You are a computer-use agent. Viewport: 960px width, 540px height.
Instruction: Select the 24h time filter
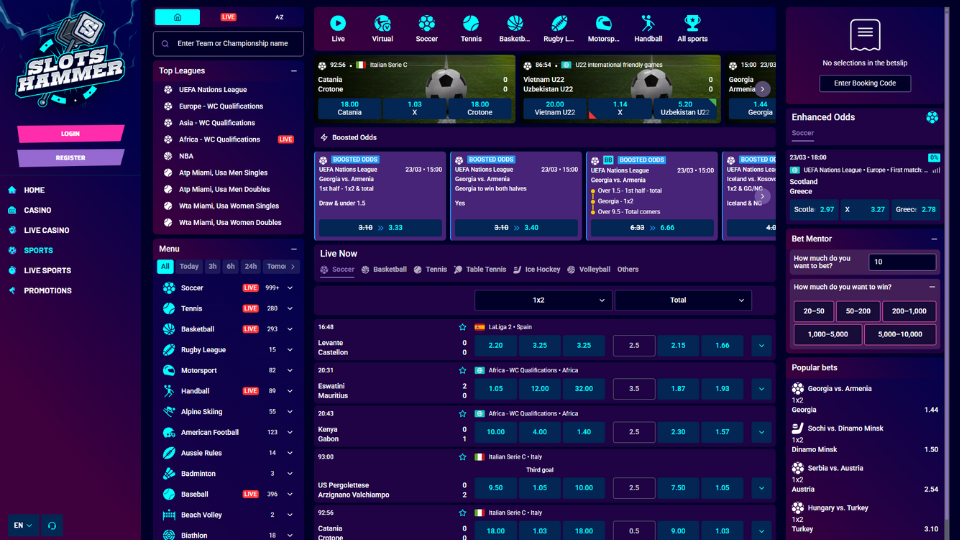250,266
